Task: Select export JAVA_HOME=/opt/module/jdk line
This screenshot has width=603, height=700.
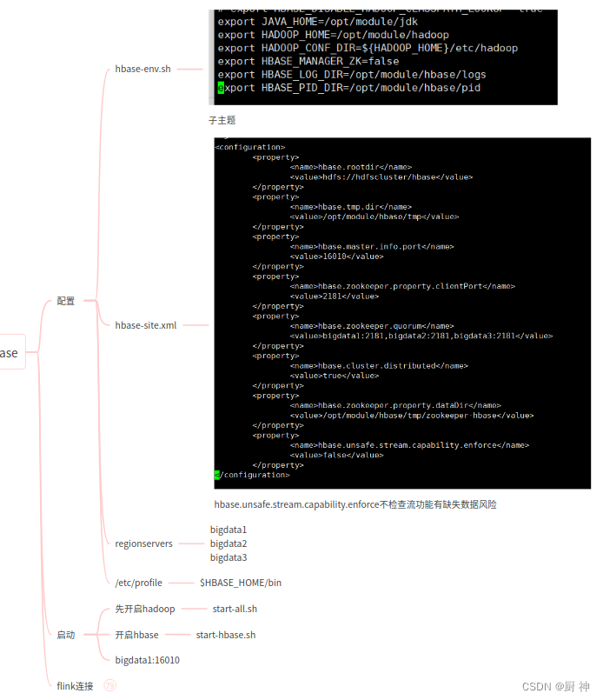Action: (x=317, y=22)
